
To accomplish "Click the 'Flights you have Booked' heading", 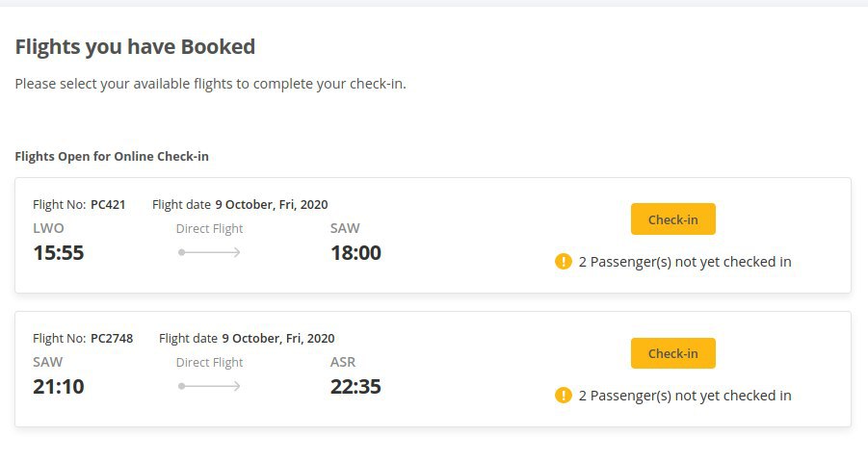I will (135, 47).
